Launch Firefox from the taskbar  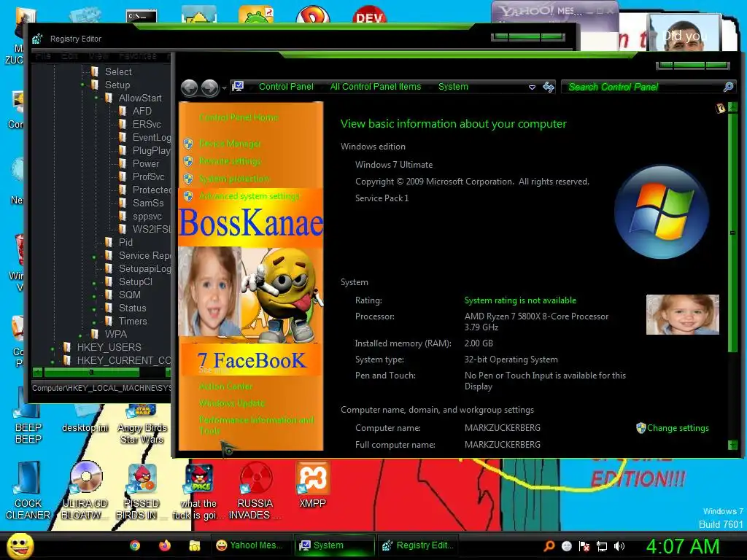point(165,545)
